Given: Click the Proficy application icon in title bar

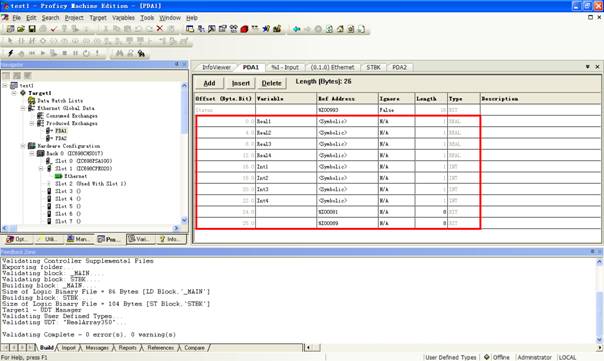Looking at the screenshot, I should point(5,6).
